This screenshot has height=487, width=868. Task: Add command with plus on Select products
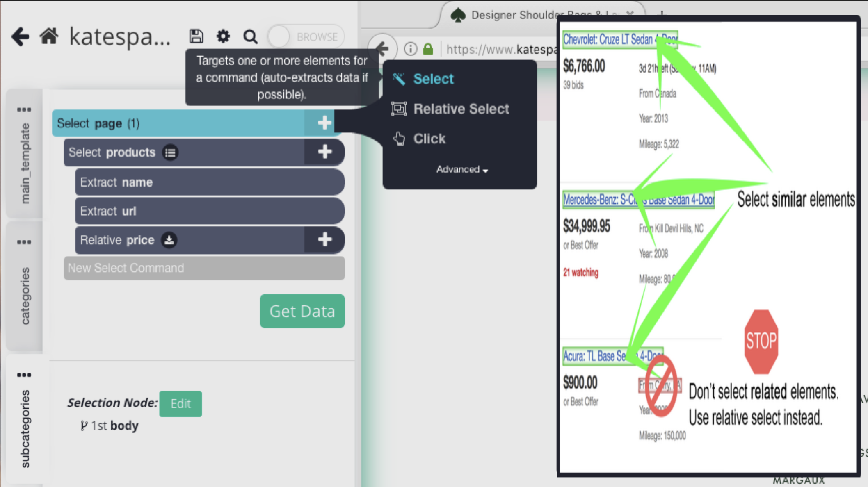(x=324, y=152)
